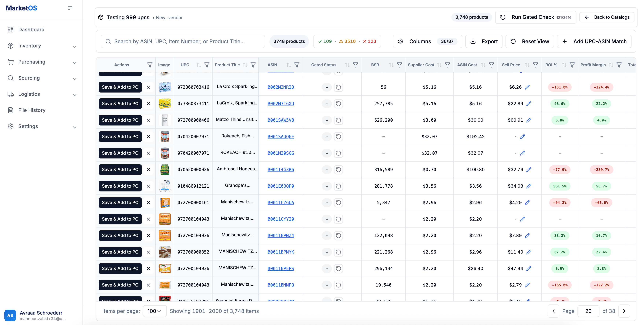Filter the Actions column

click(x=150, y=65)
